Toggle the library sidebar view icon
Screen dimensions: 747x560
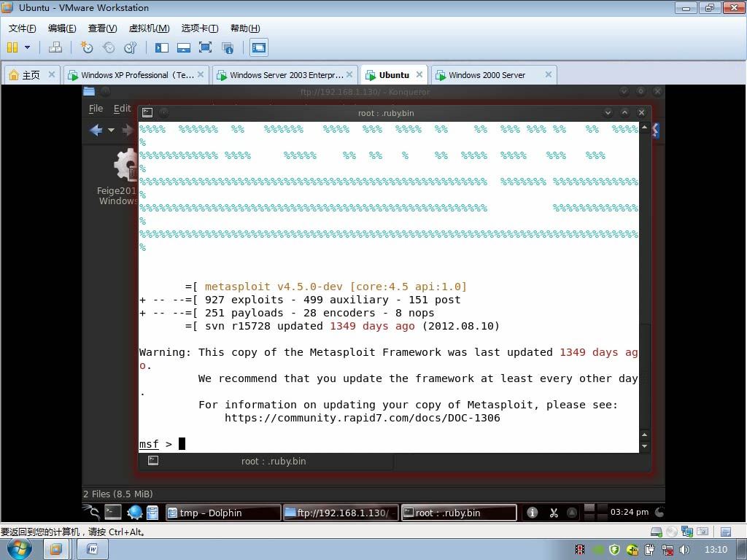(x=162, y=47)
